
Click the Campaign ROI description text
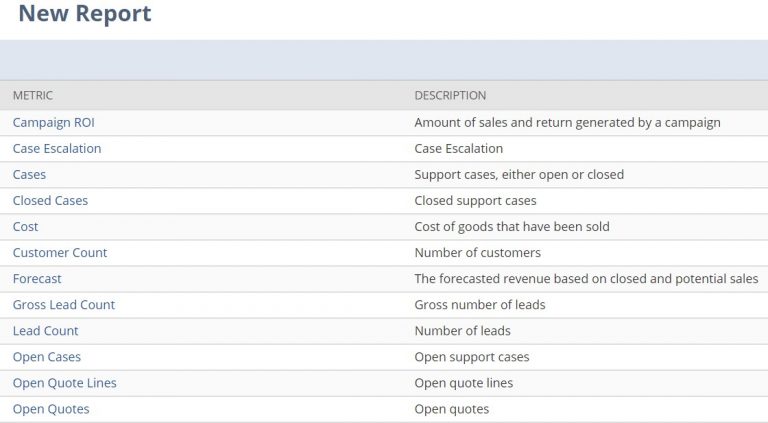pyautogui.click(x=567, y=122)
